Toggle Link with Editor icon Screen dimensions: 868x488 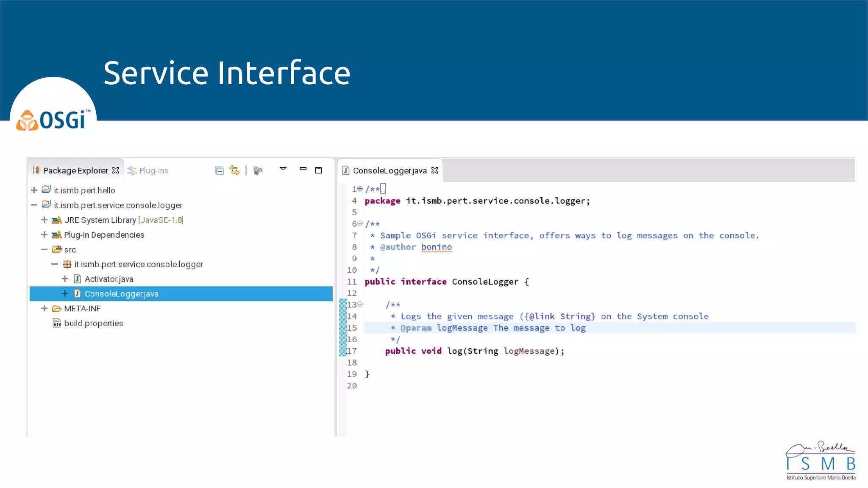234,170
